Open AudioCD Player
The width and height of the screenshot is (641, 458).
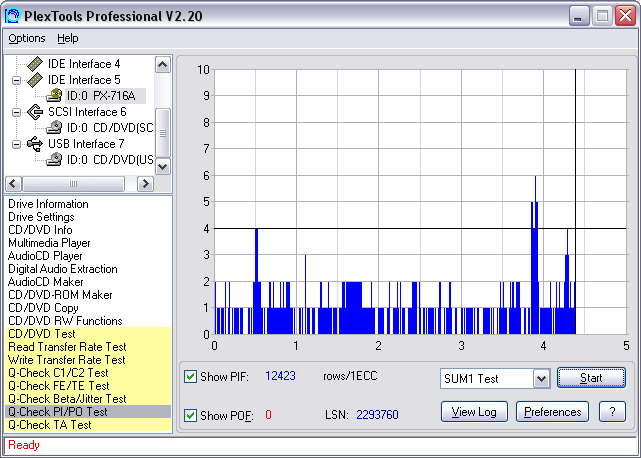(x=45, y=256)
